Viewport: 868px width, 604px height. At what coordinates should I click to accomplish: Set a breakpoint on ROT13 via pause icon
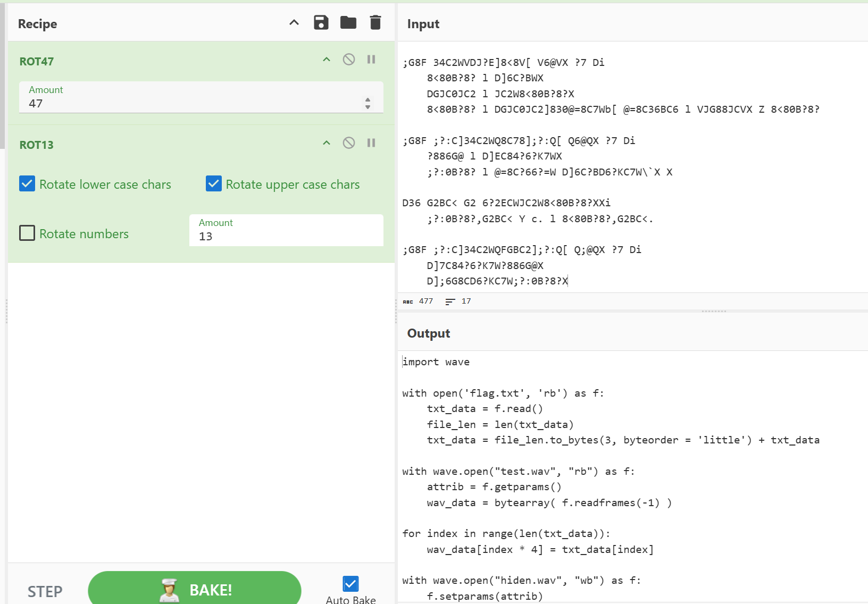371,143
